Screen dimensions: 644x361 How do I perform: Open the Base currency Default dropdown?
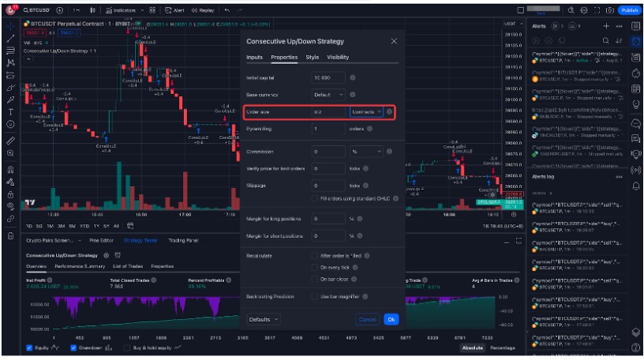click(328, 95)
